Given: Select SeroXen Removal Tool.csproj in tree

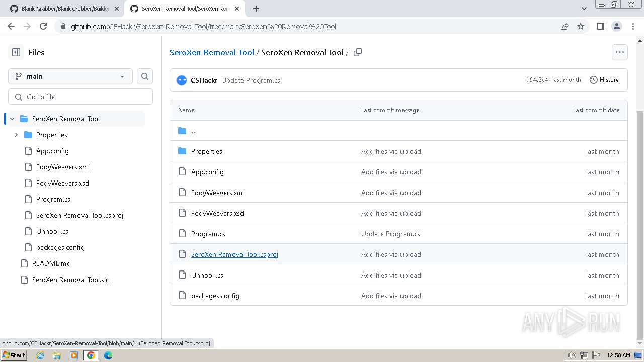Looking at the screenshot, I should 79,215.
